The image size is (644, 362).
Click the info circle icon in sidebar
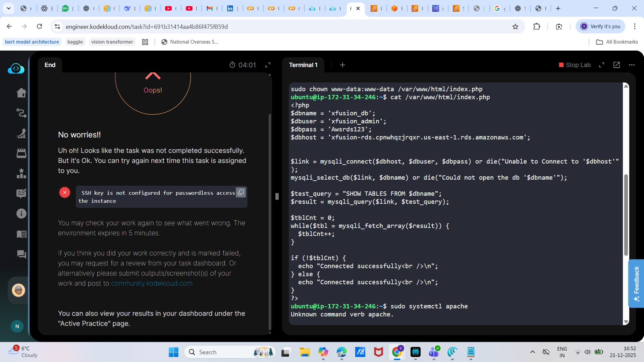click(21, 214)
